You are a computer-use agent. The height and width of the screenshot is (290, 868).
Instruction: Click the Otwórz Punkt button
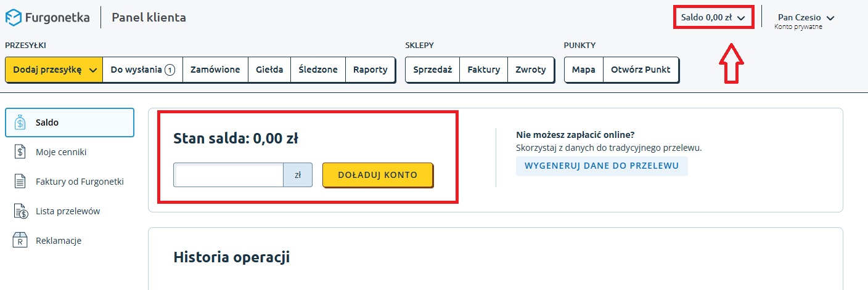[x=641, y=70]
